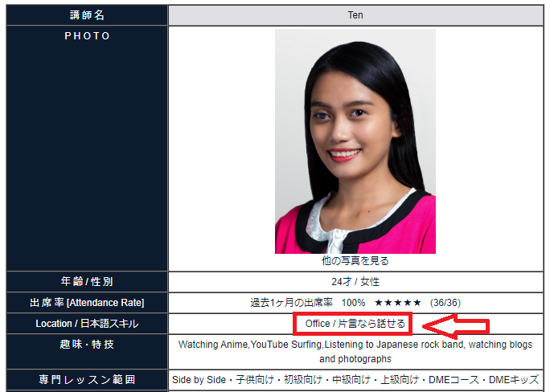Click the teacher Ten profile photo
Image resolution: width=550 pixels, height=392 pixels.
(355, 141)
